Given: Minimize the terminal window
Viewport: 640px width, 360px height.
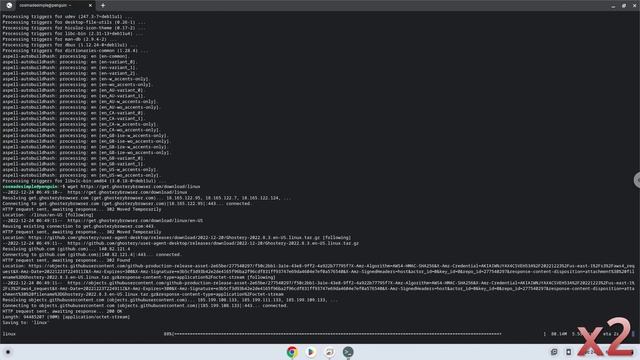Looking at the screenshot, I should tap(613, 6).
